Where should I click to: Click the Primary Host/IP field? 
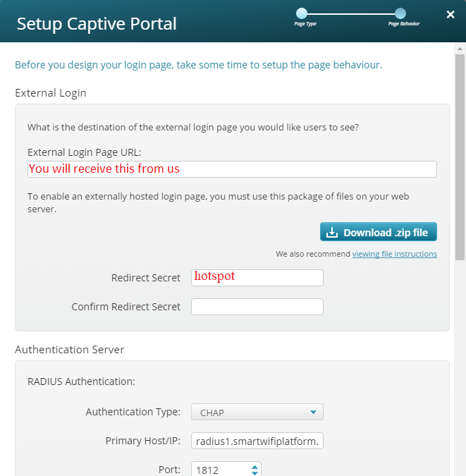257,441
